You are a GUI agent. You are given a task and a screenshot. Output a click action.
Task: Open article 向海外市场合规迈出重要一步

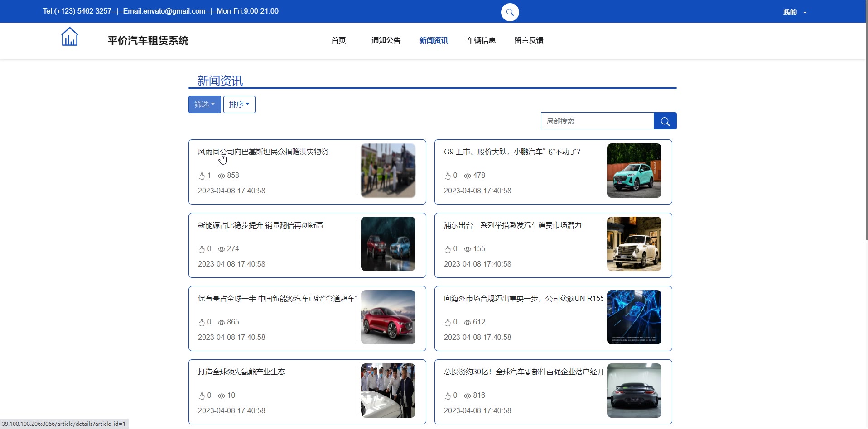[x=523, y=299]
